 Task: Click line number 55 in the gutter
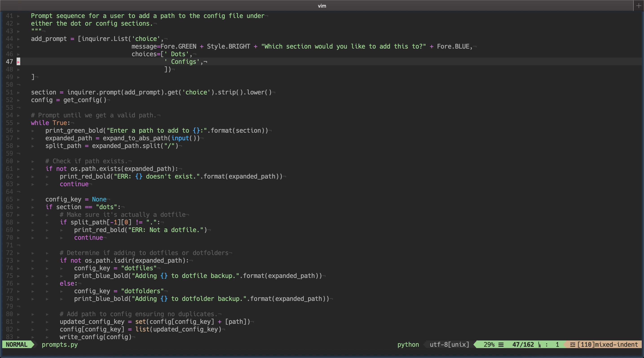(x=9, y=123)
